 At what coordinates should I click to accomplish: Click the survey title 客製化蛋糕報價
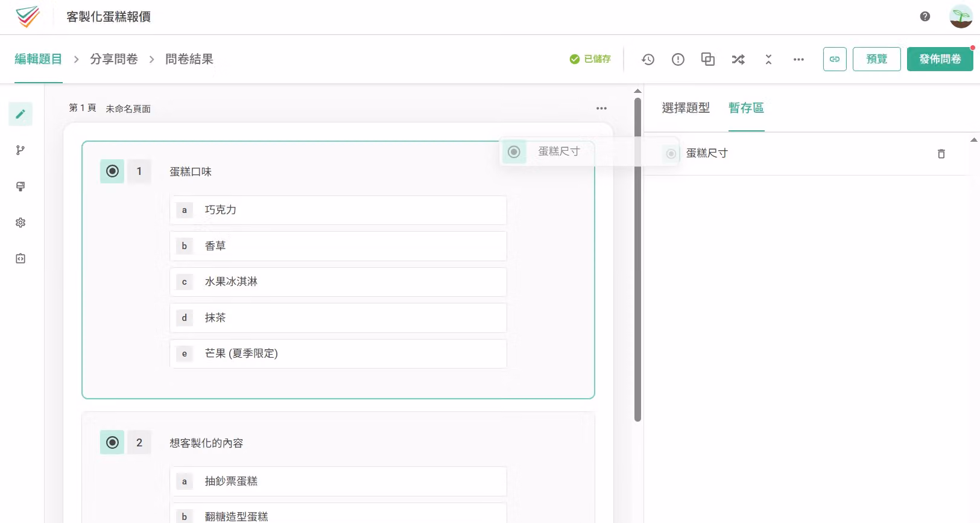pyautogui.click(x=109, y=17)
